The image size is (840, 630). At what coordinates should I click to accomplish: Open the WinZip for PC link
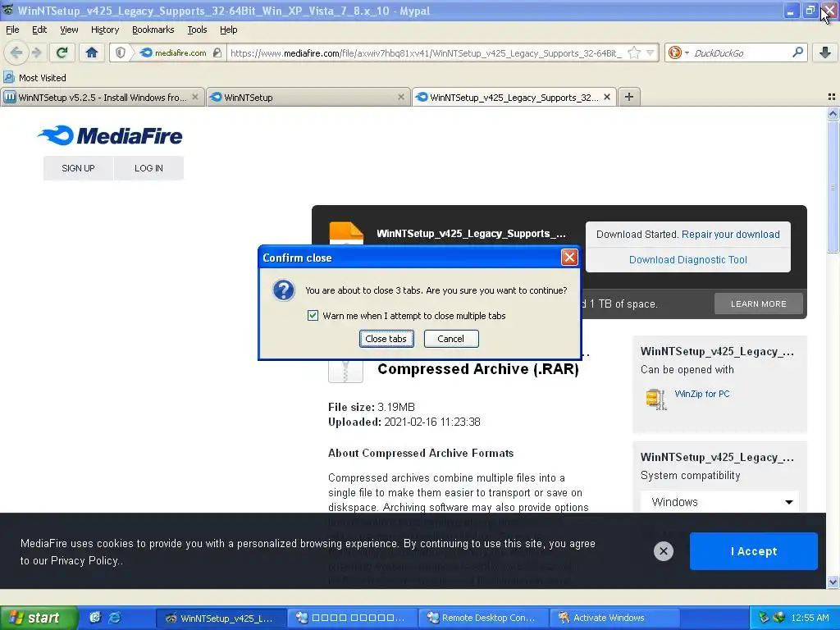[x=702, y=394]
